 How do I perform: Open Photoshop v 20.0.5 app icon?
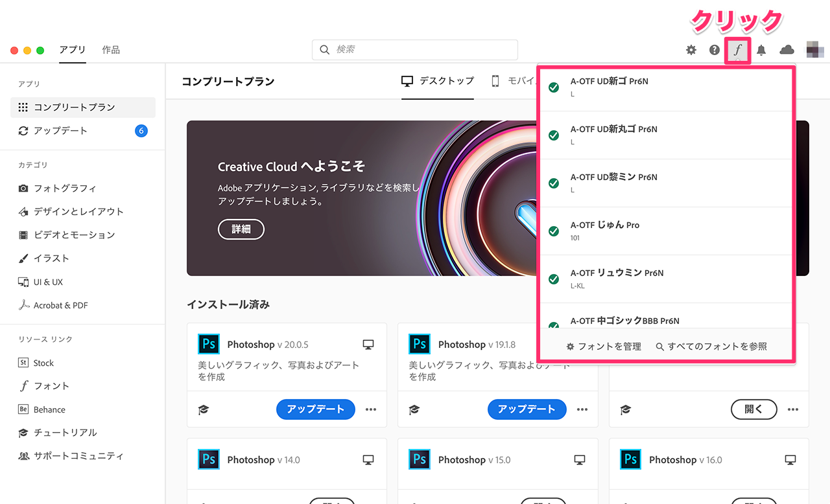pos(209,344)
